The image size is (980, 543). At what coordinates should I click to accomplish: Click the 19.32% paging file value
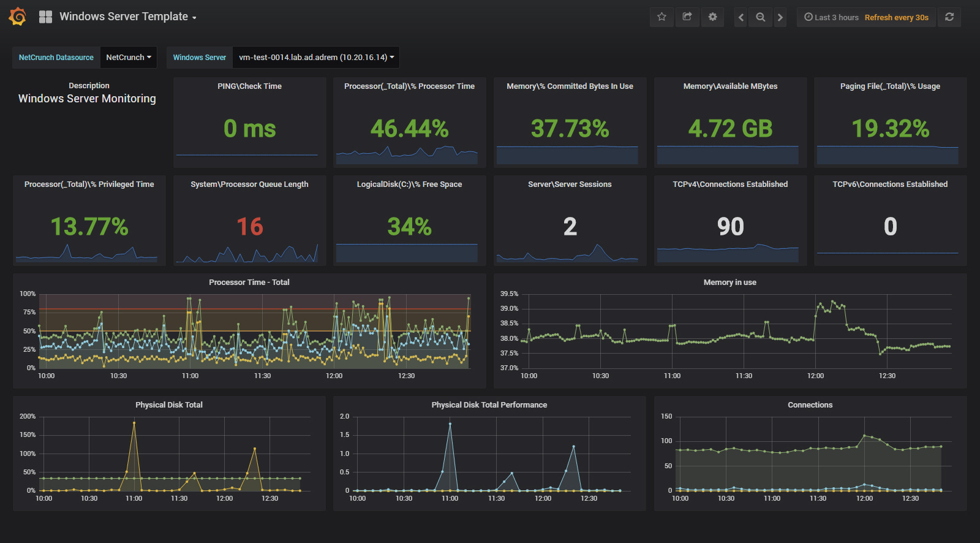coord(891,129)
